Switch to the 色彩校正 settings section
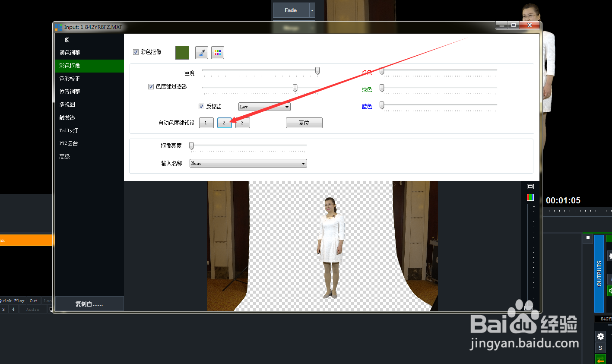612x364 pixels. (69, 79)
